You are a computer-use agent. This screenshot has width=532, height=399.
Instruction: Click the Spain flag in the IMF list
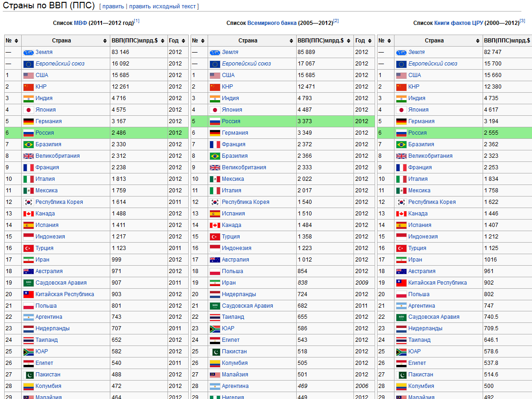pos(29,225)
